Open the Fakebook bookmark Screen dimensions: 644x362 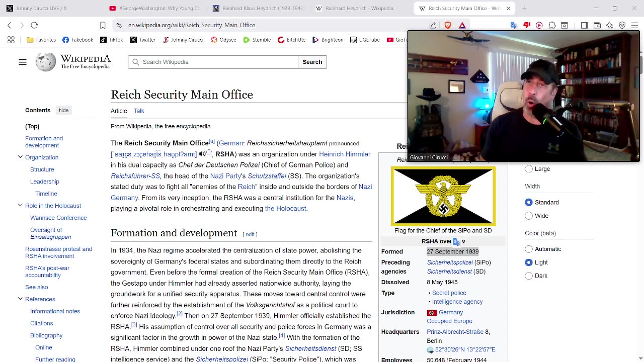point(78,40)
